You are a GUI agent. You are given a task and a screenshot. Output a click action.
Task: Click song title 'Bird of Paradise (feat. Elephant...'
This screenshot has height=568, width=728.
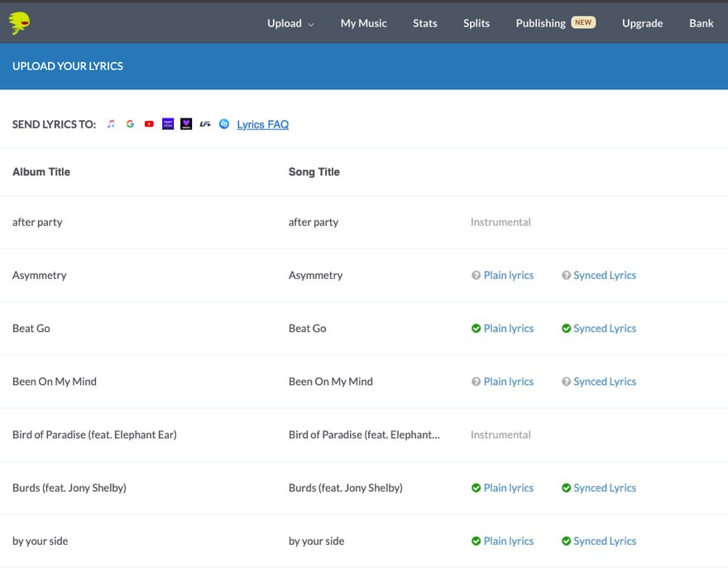click(364, 435)
